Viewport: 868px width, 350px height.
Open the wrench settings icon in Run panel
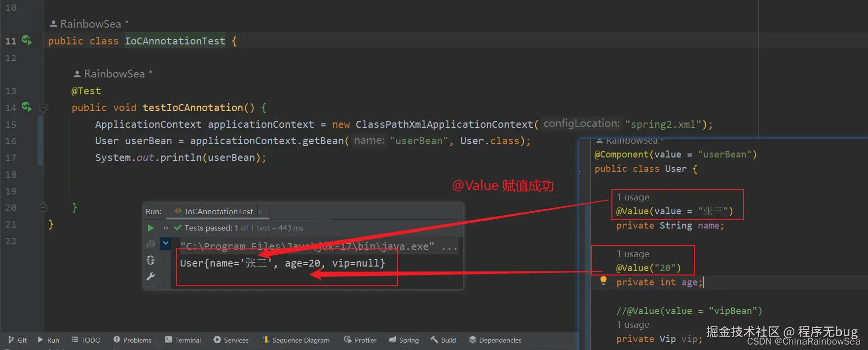(x=151, y=276)
